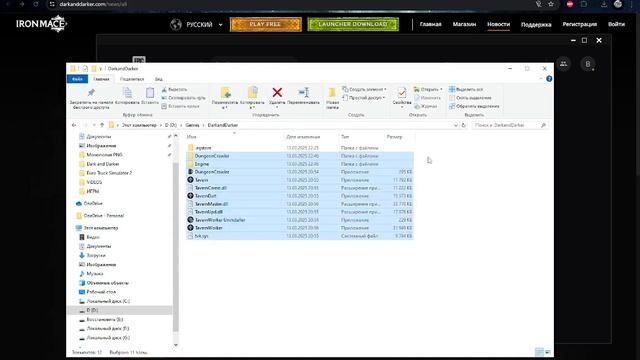The image size is (640, 360).
Task: Click the Cut (Вырезать) scissors button
Action: [x=174, y=89]
